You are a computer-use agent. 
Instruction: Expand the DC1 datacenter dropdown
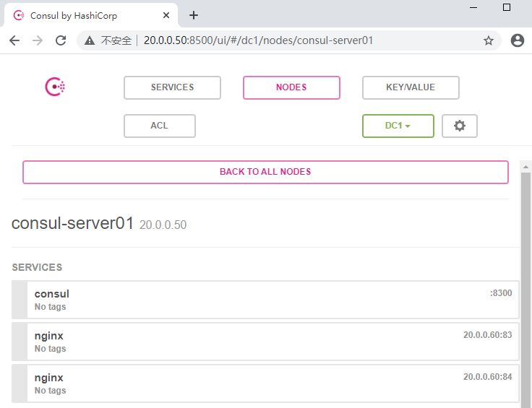398,126
